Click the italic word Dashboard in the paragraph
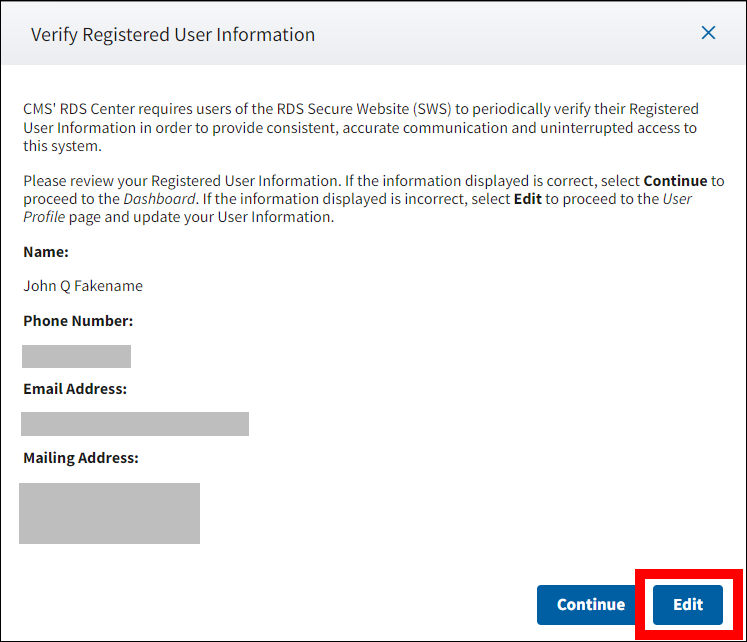Viewport: 747px width, 642px height. [x=160, y=199]
